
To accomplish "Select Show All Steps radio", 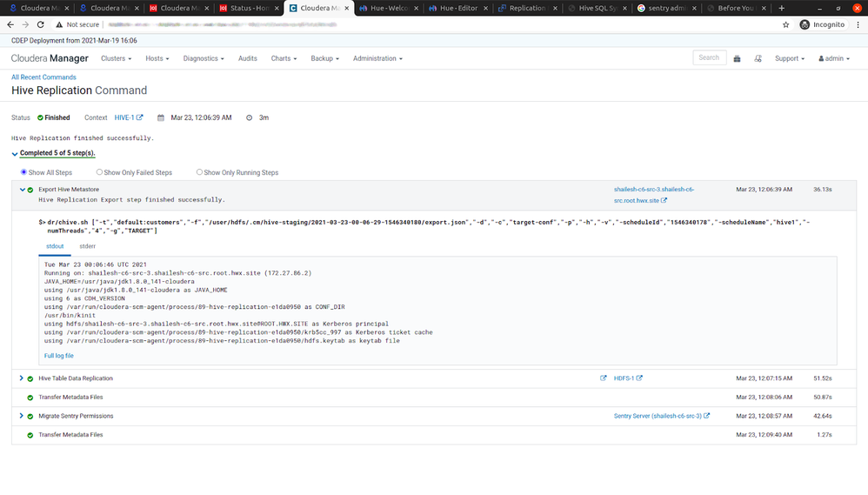I will click(x=23, y=172).
